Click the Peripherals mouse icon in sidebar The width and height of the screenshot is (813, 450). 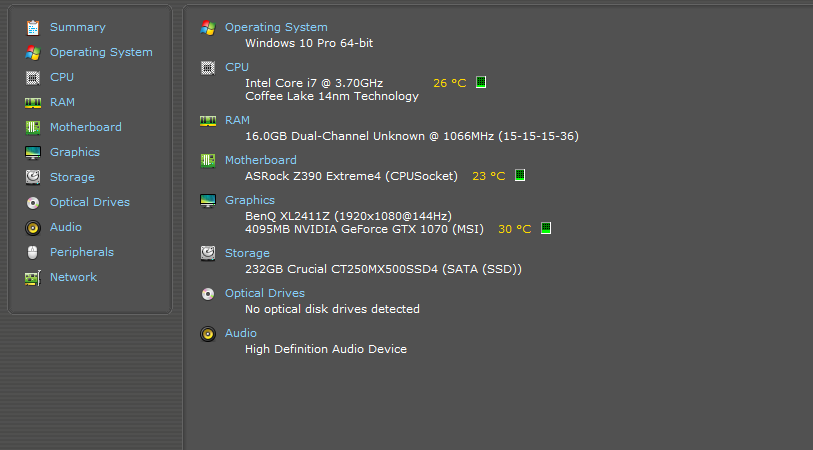(x=33, y=252)
